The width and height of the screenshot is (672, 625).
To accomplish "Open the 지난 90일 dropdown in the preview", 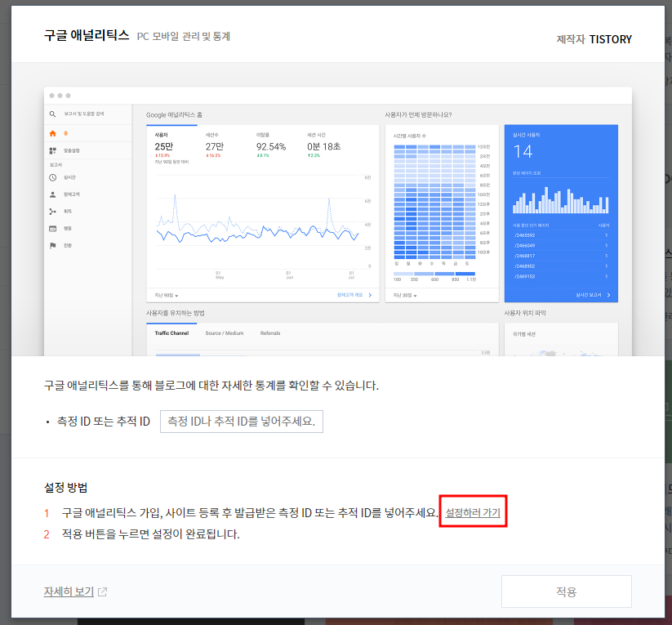I will click(x=167, y=295).
